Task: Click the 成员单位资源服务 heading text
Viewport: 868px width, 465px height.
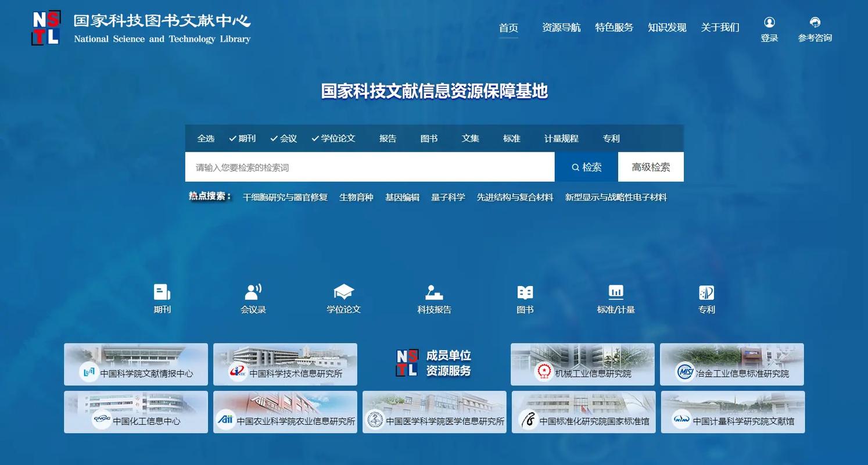Action: tap(449, 363)
